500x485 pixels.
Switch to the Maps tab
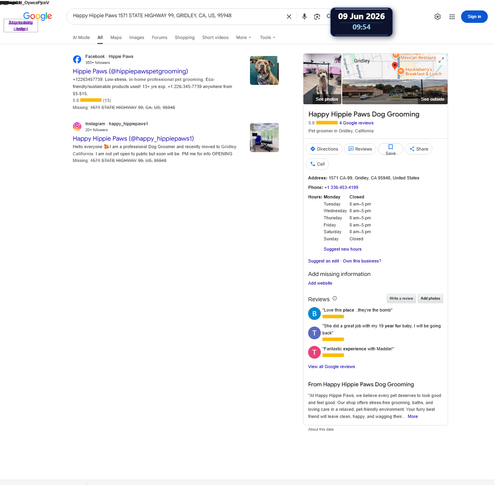point(116,37)
